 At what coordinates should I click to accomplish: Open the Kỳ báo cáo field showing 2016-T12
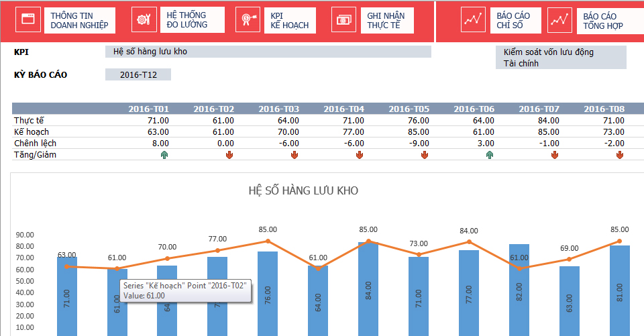[x=138, y=74]
